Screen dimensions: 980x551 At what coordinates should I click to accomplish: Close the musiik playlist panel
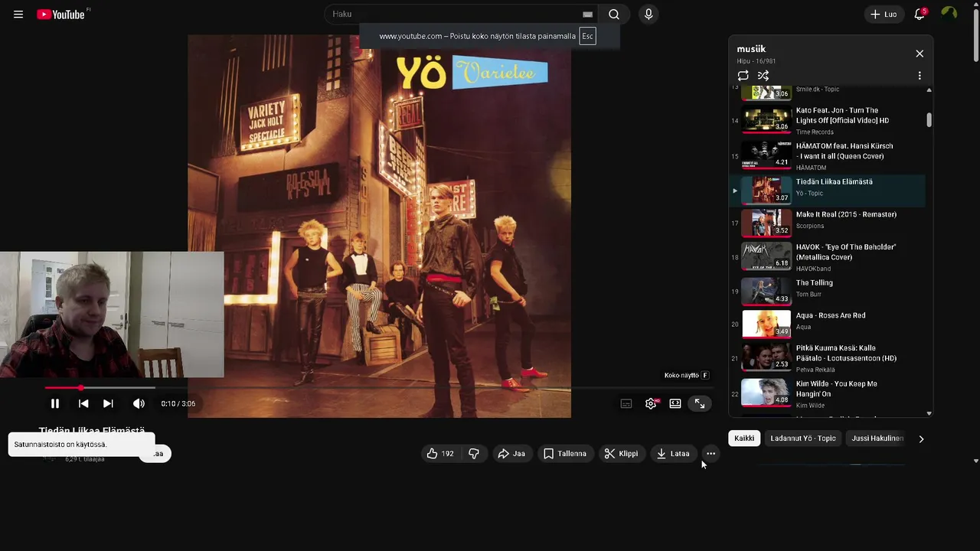(x=920, y=54)
